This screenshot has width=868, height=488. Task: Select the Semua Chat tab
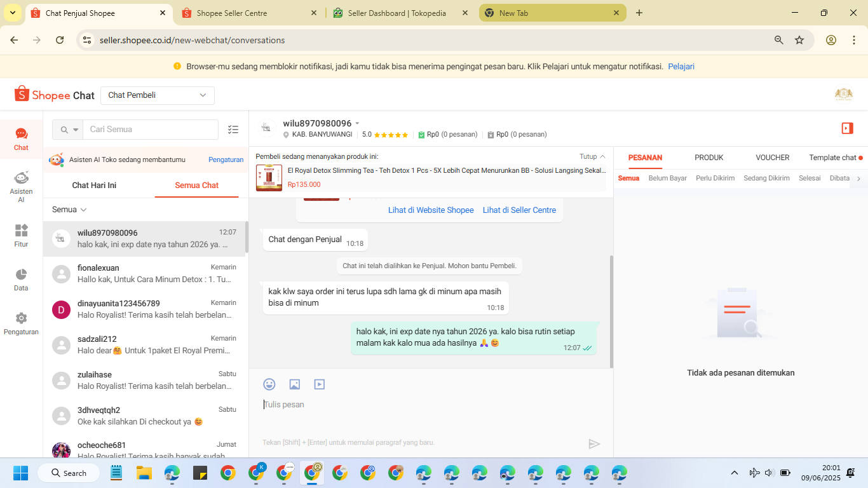click(197, 186)
